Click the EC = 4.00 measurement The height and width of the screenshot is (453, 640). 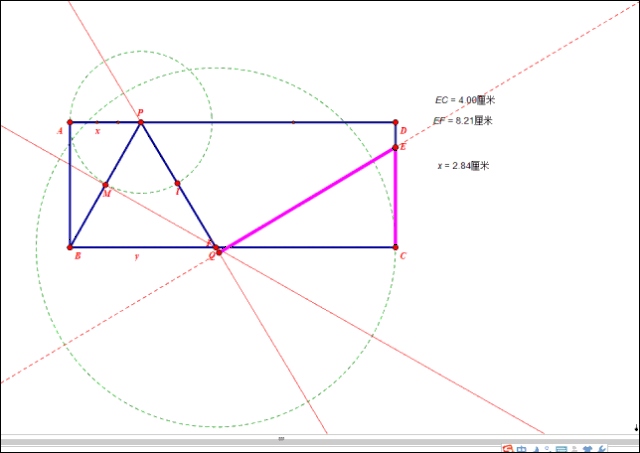tap(465, 100)
